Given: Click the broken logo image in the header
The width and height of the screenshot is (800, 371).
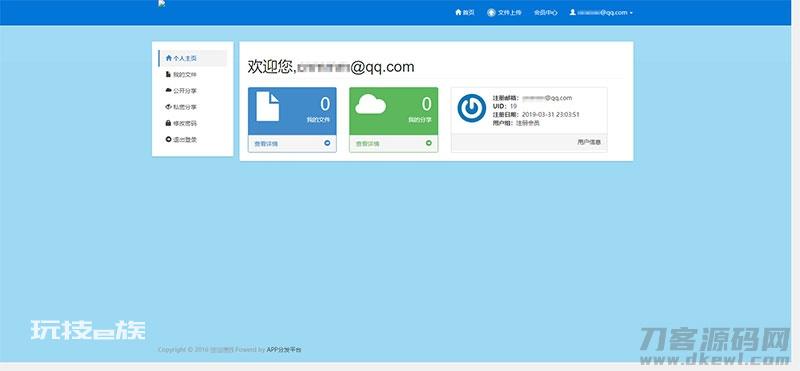Looking at the screenshot, I should coord(162,4).
